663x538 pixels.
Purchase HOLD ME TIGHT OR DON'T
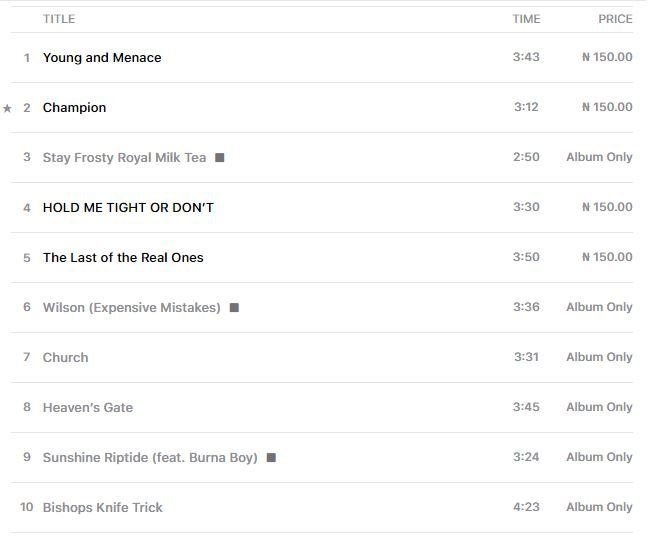607,207
